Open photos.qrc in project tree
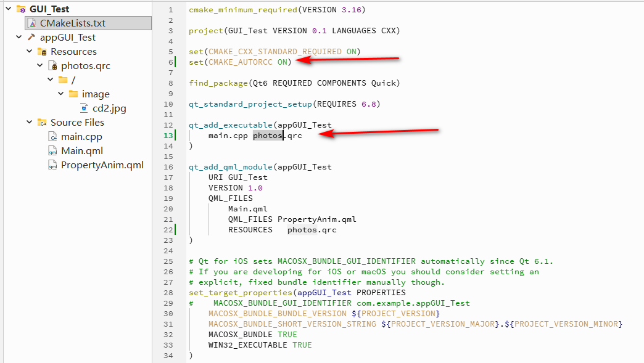 coord(86,65)
